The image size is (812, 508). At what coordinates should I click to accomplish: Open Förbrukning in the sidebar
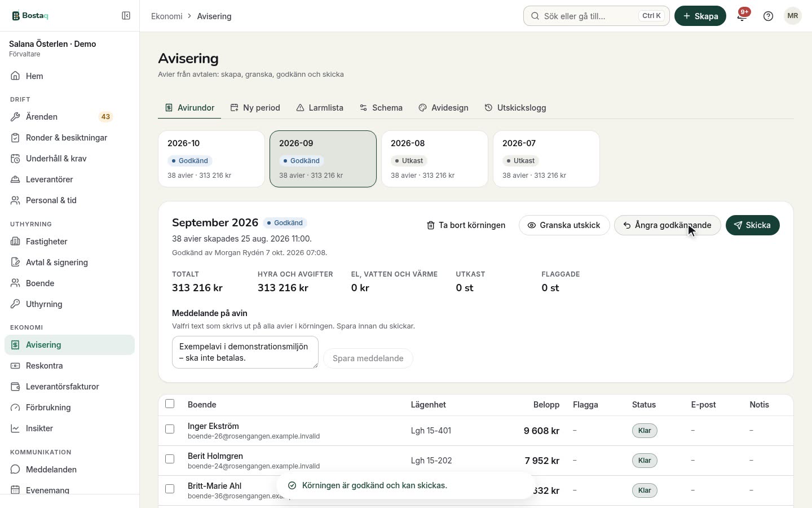click(x=69, y=408)
